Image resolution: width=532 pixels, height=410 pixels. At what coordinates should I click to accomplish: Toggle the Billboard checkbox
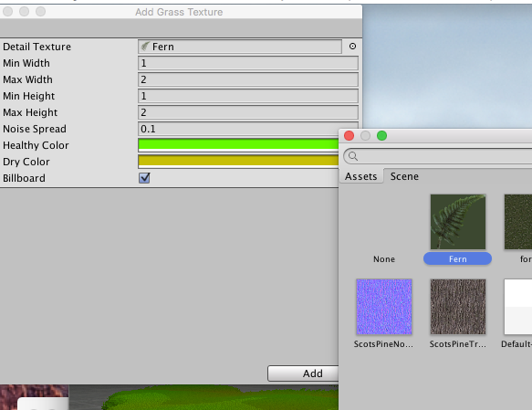point(144,178)
